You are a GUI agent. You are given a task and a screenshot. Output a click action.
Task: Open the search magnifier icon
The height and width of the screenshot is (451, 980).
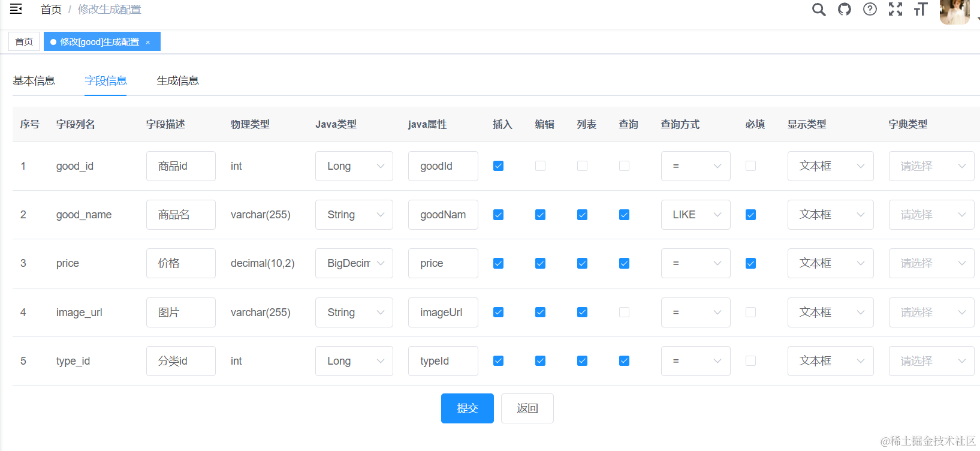tap(818, 10)
